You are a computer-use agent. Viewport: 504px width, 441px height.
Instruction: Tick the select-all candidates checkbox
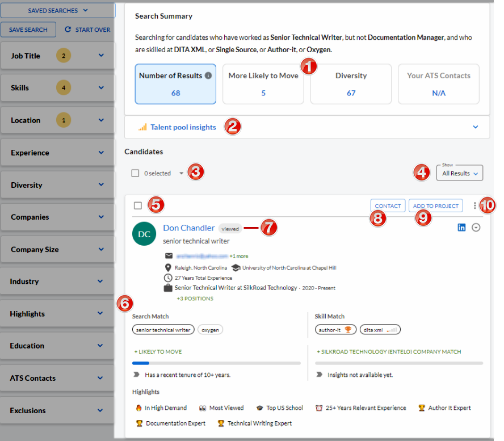[x=135, y=173]
